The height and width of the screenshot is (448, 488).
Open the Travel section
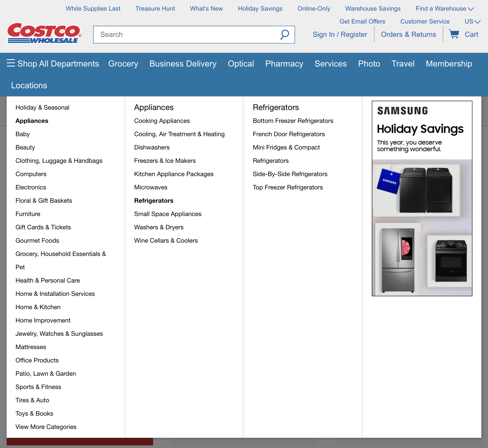(x=403, y=63)
